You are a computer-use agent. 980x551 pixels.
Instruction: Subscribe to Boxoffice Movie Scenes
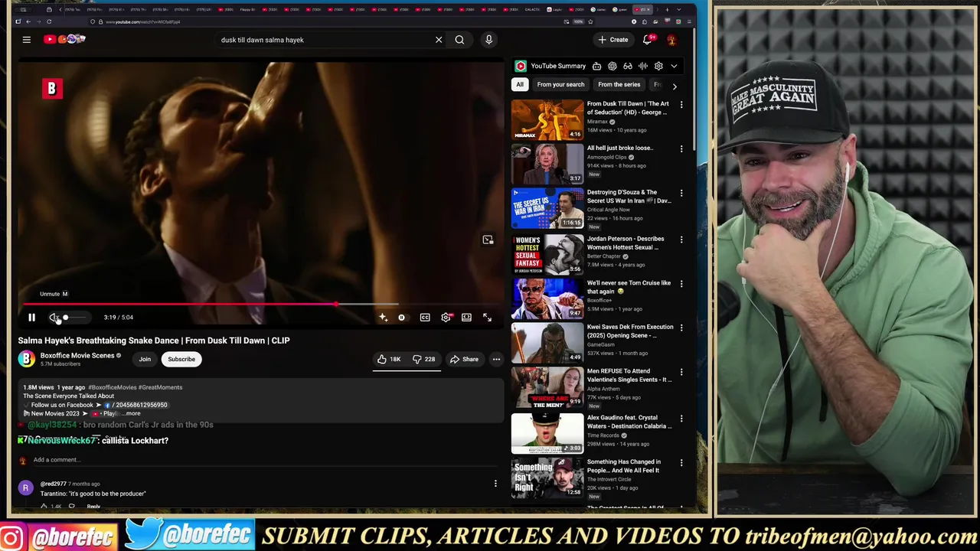181,359
